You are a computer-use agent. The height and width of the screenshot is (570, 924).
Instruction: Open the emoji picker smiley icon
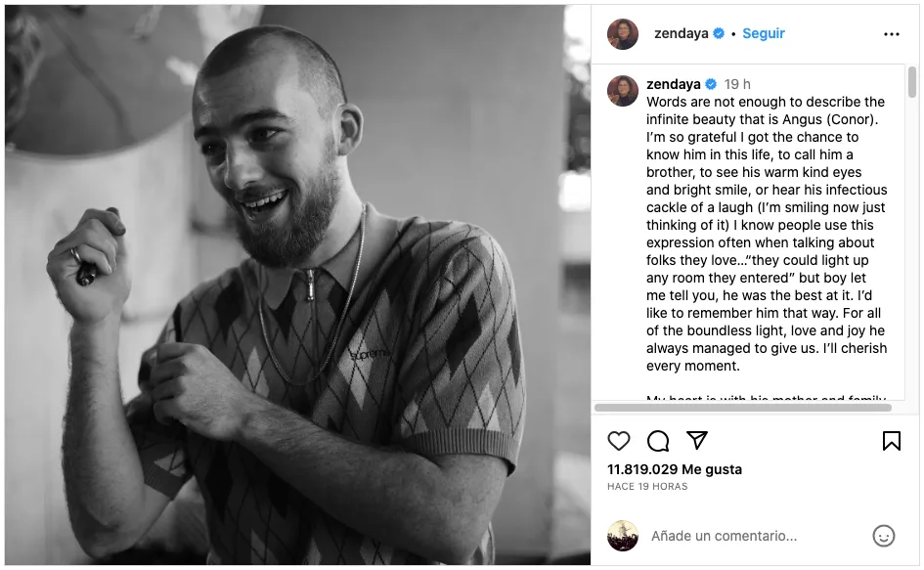pyautogui.click(x=883, y=536)
